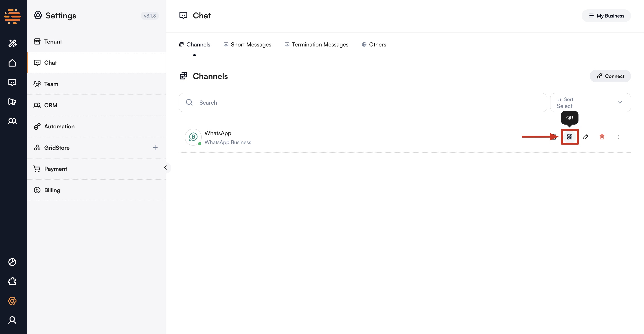
Task: Open the magic wand icon in left rail
Action: (x=12, y=43)
